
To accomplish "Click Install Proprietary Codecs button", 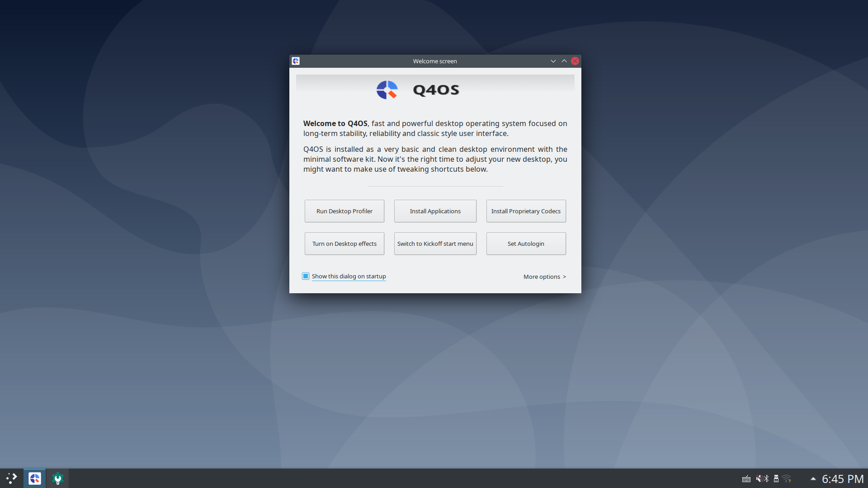I will coord(526,211).
